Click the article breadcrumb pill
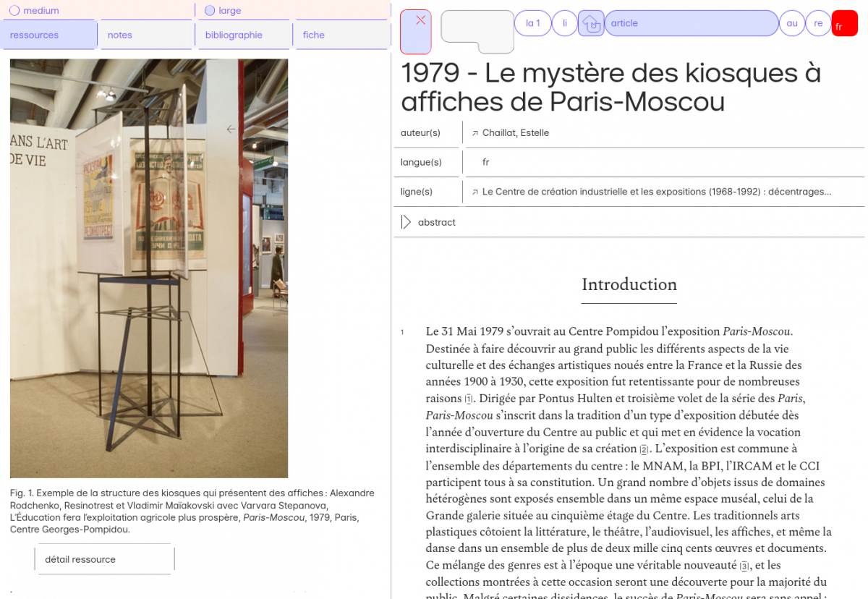Image resolution: width=868 pixels, height=599 pixels. 691,23
